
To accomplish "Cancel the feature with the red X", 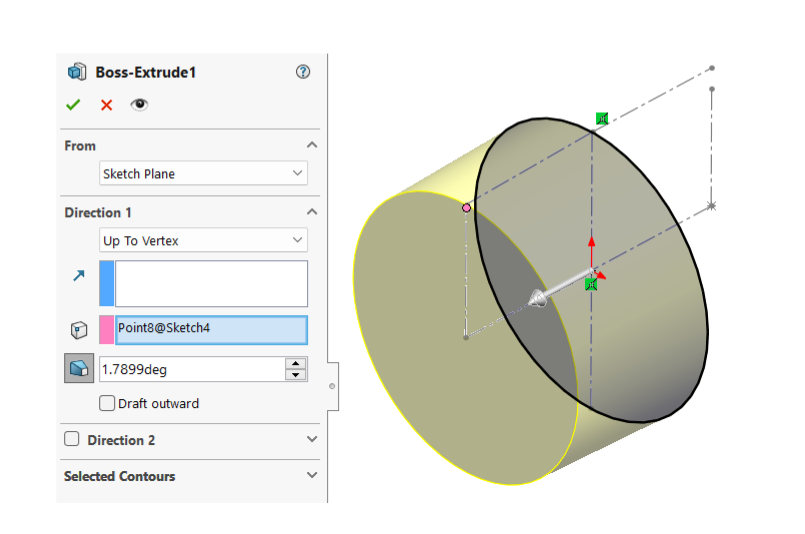I will (106, 105).
